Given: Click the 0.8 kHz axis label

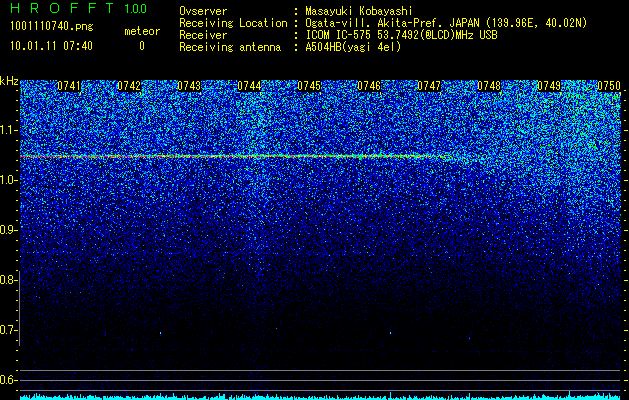Looking at the screenshot, I should click(x=8, y=280).
